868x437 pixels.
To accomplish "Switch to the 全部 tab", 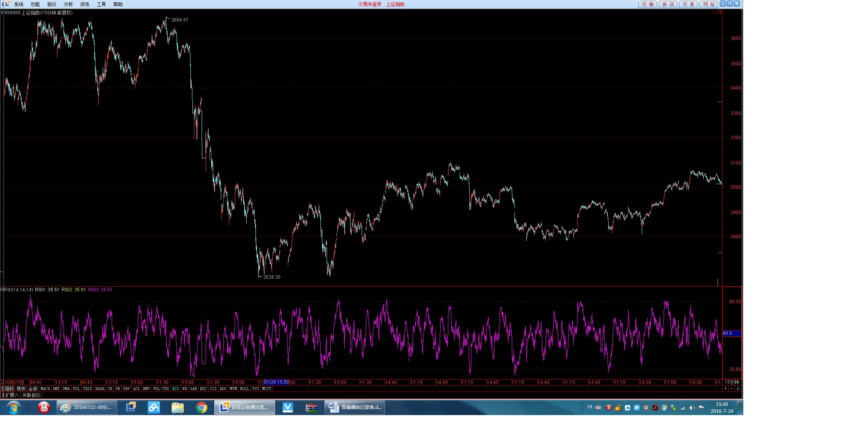I will [33, 389].
